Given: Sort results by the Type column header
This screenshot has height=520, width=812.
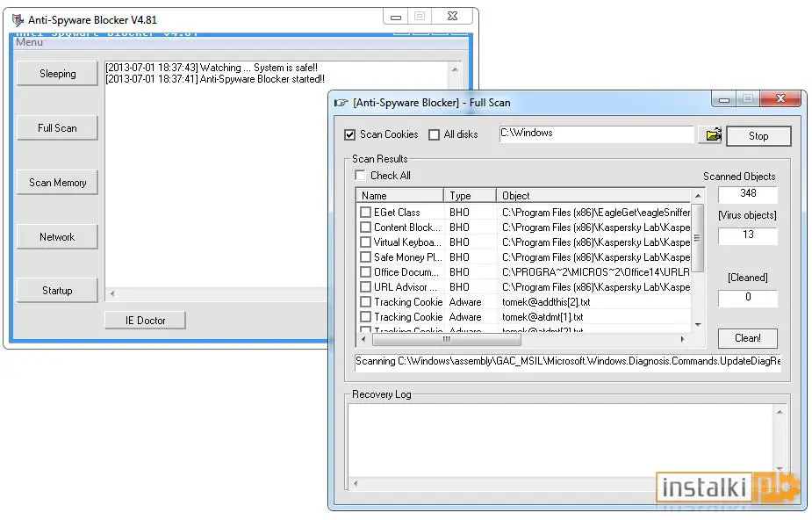Looking at the screenshot, I should pos(471,196).
